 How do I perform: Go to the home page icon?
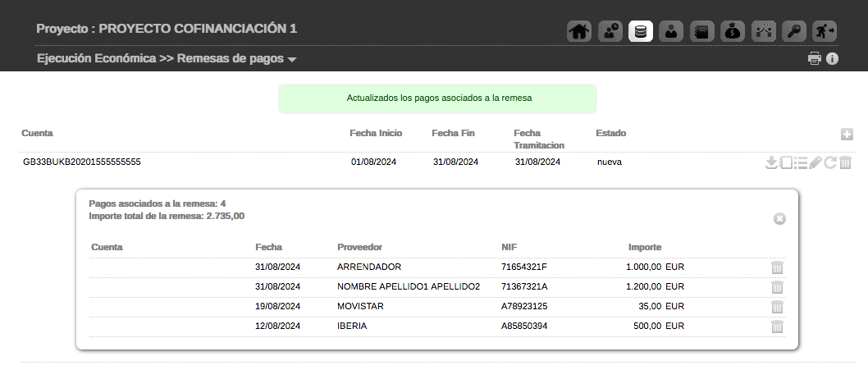[x=579, y=31]
